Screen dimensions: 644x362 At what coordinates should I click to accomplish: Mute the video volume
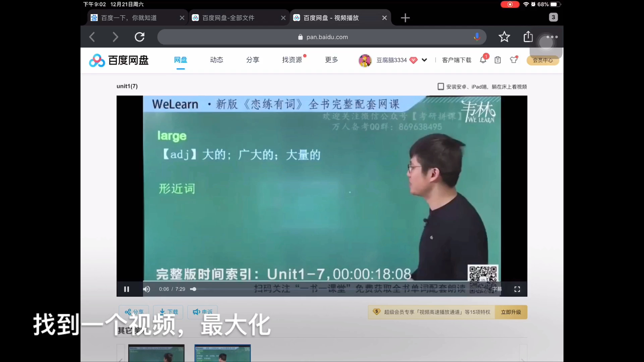147,289
